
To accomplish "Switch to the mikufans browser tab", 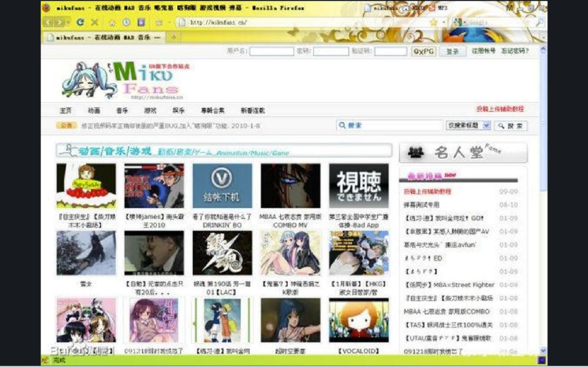I will tap(104, 37).
